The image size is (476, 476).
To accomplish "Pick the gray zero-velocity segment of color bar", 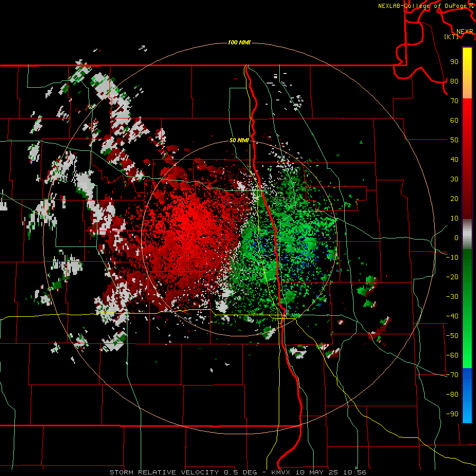I will pyautogui.click(x=467, y=234).
